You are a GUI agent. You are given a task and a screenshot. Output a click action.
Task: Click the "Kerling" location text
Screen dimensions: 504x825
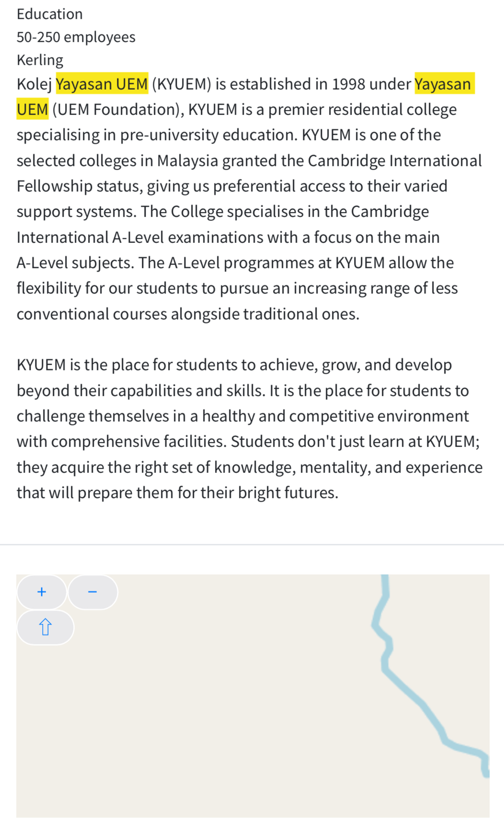point(40,60)
